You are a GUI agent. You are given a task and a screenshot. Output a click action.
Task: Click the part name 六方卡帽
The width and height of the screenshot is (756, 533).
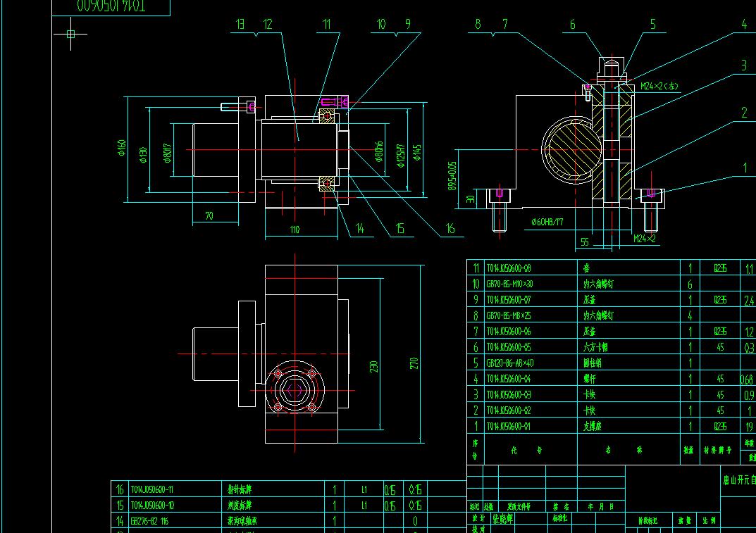coord(595,347)
